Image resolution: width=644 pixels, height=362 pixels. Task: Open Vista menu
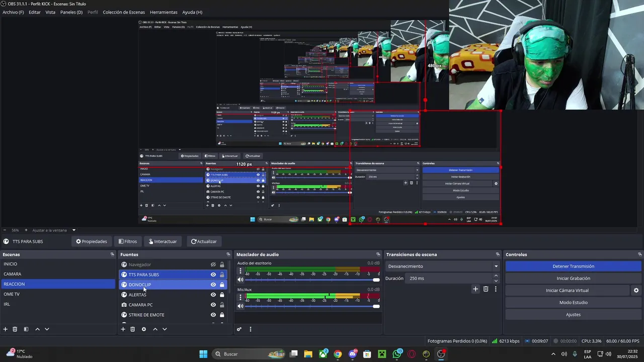pos(50,12)
